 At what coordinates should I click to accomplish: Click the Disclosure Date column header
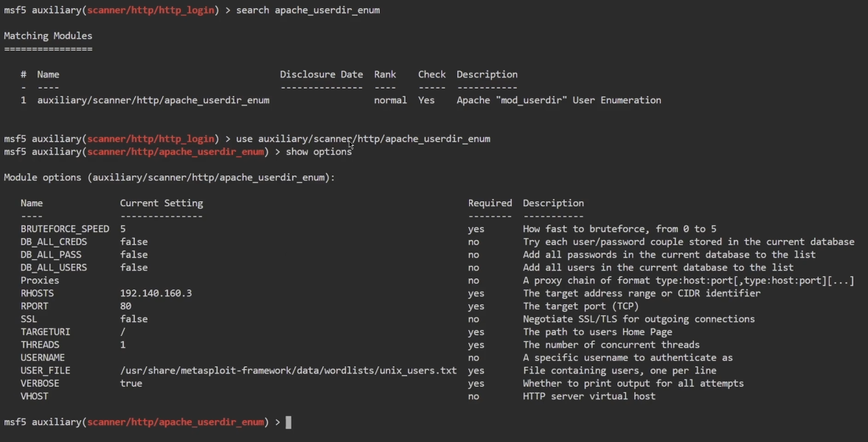[x=322, y=74]
